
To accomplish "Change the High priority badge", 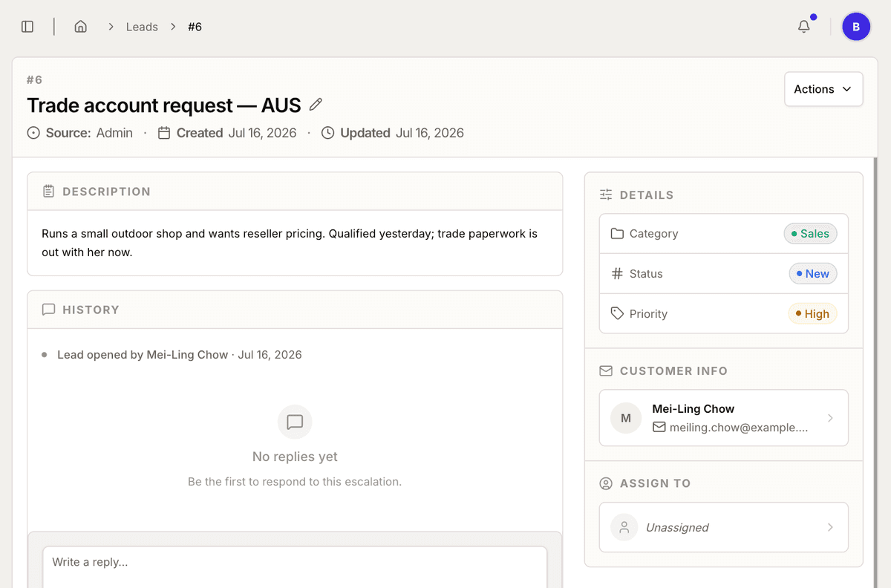I will [812, 313].
